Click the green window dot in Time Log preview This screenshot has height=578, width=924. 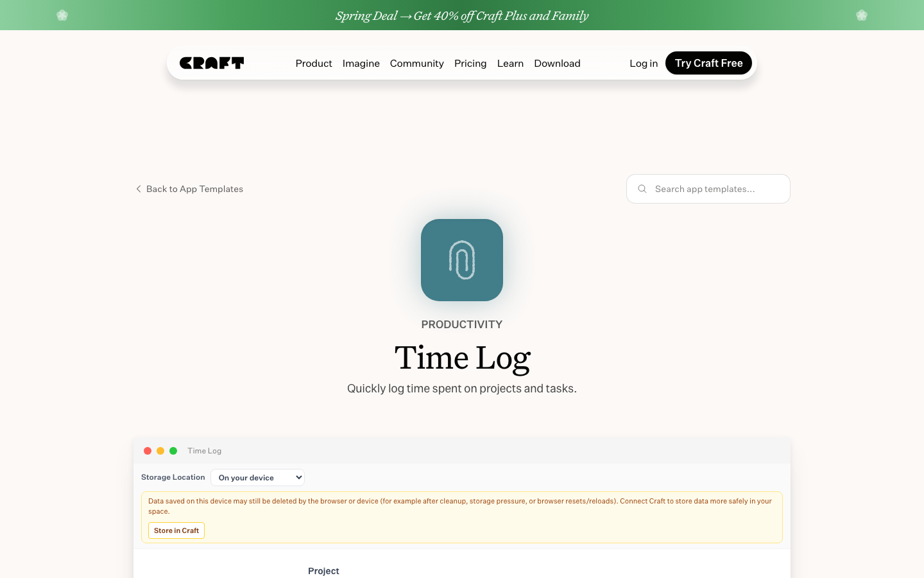(x=173, y=451)
